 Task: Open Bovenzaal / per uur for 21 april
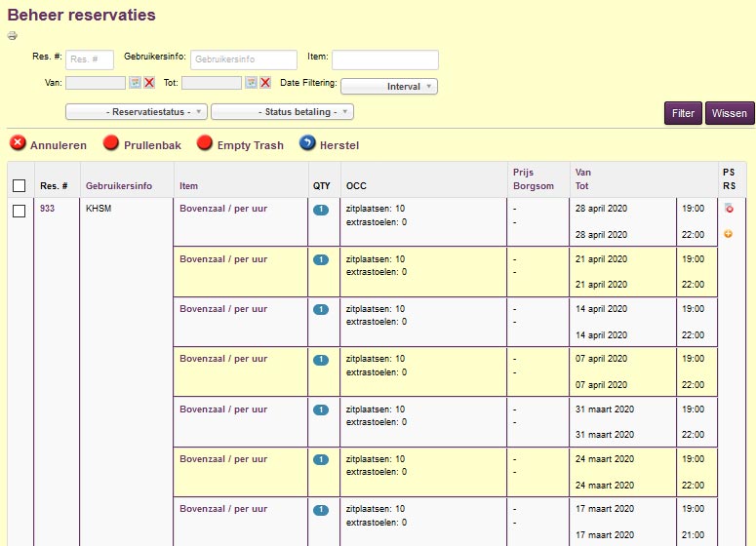(223, 259)
